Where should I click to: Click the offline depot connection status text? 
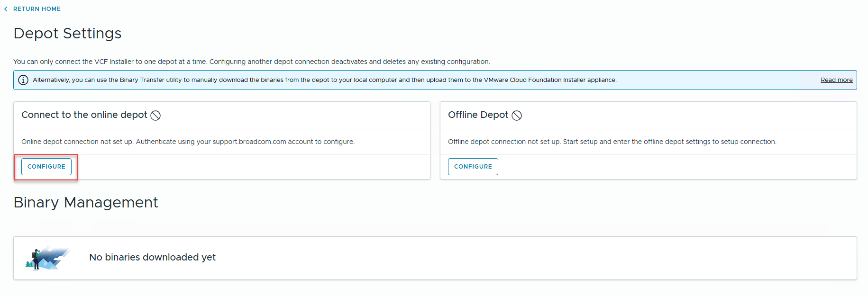pyautogui.click(x=612, y=142)
